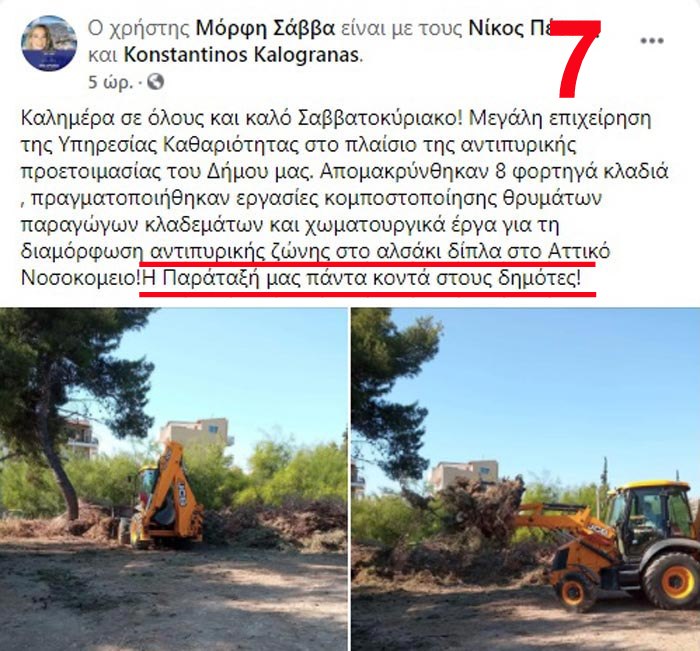Open the three-dots post options menu
700x651 pixels.
coord(652,41)
